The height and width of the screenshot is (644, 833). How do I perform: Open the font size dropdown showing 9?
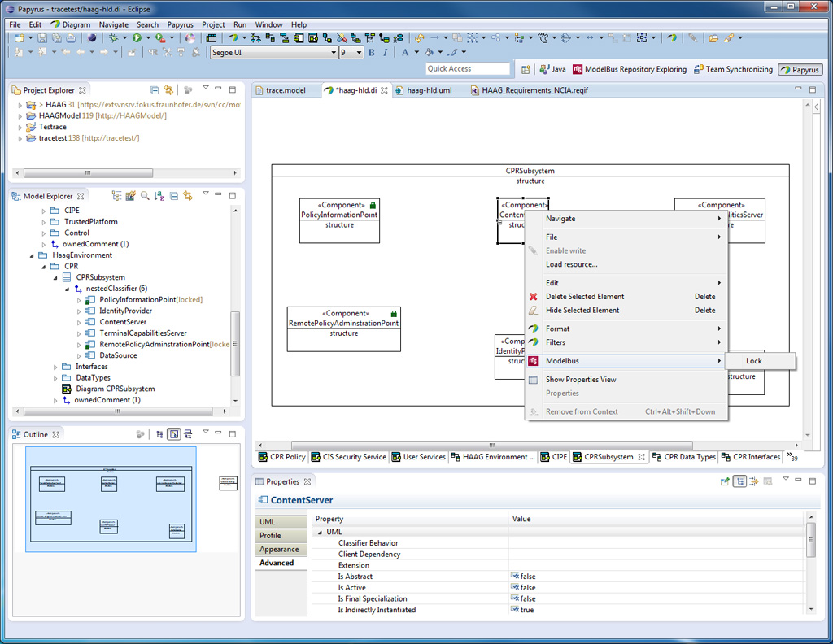click(359, 53)
